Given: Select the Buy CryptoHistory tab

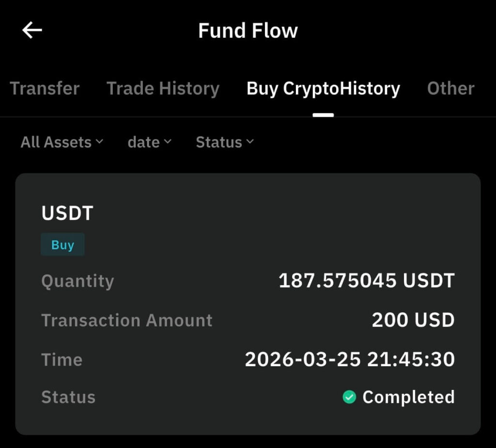Looking at the screenshot, I should point(323,89).
